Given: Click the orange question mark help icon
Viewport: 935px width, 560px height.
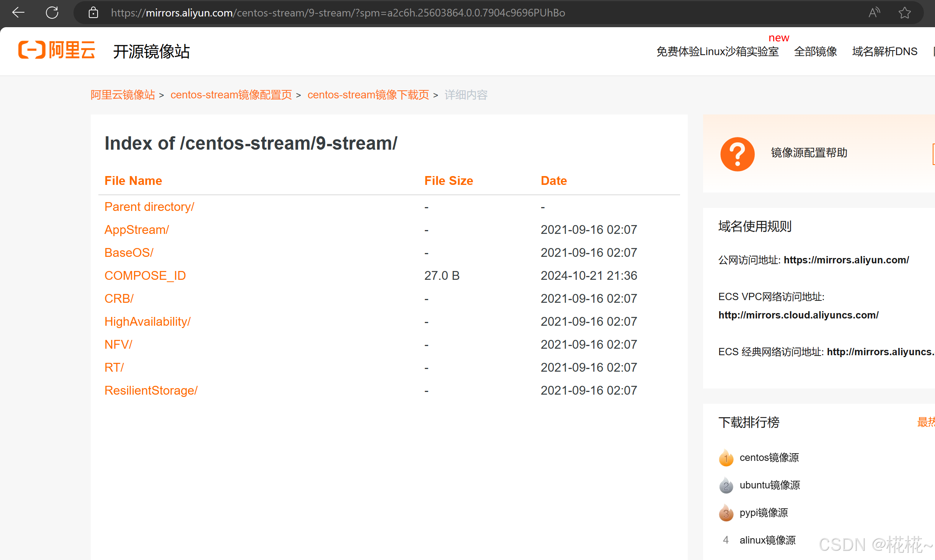Looking at the screenshot, I should pos(737,154).
